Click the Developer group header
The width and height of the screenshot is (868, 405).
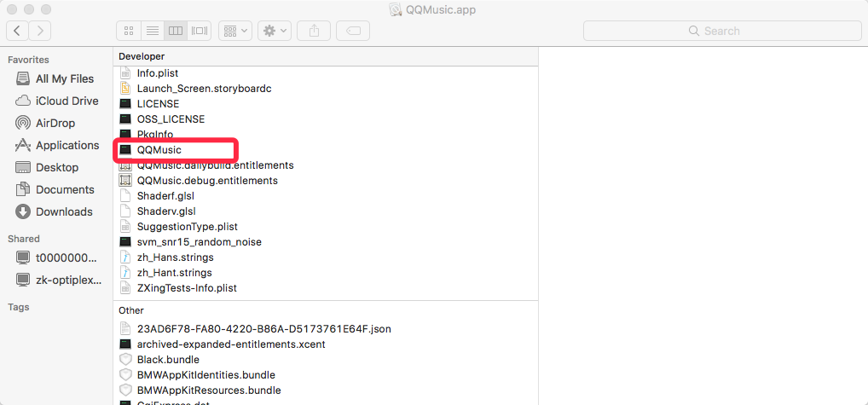point(142,56)
